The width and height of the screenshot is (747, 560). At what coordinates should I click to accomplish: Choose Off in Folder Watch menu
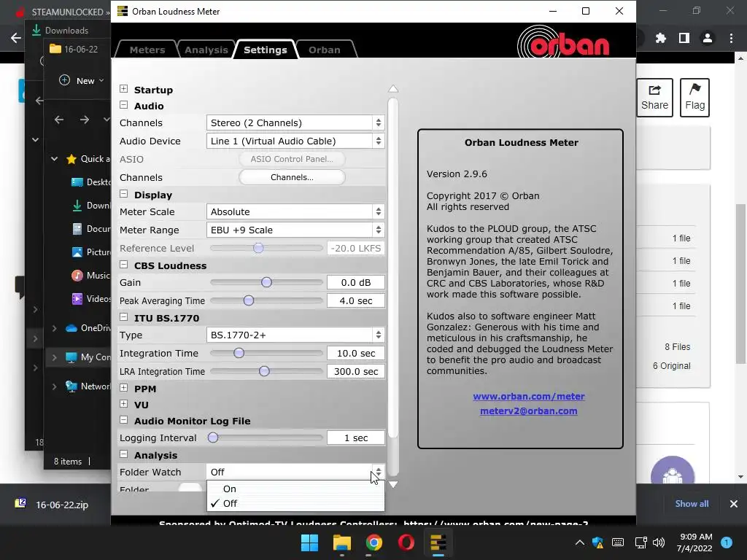tap(295, 503)
